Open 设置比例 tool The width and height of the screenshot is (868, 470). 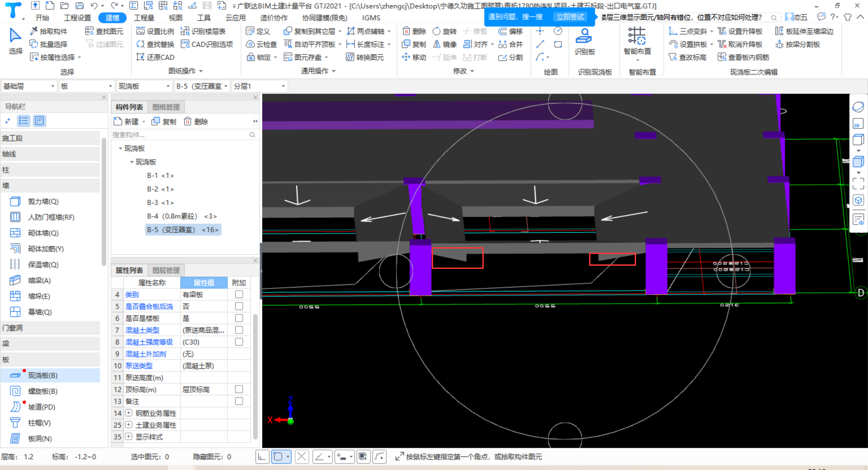155,31
